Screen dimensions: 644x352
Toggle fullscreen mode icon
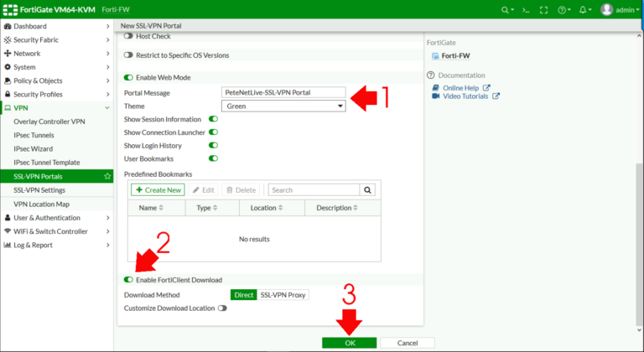pyautogui.click(x=543, y=10)
